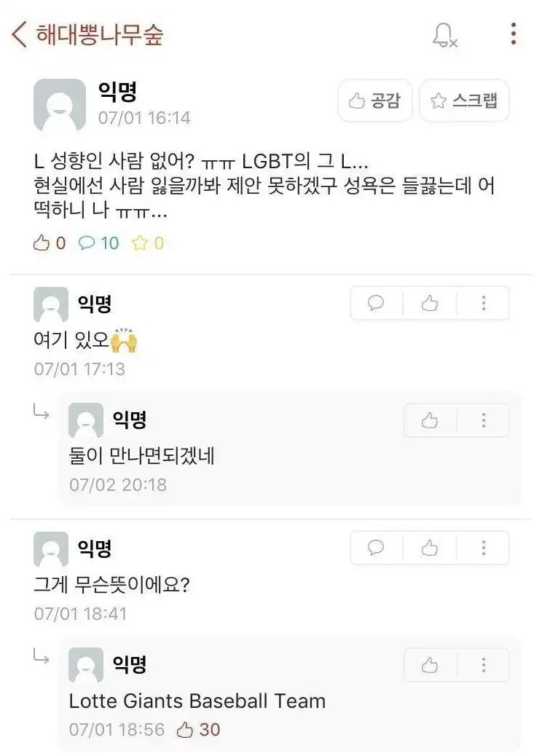Tap the 공감 like button on post

tap(375, 101)
